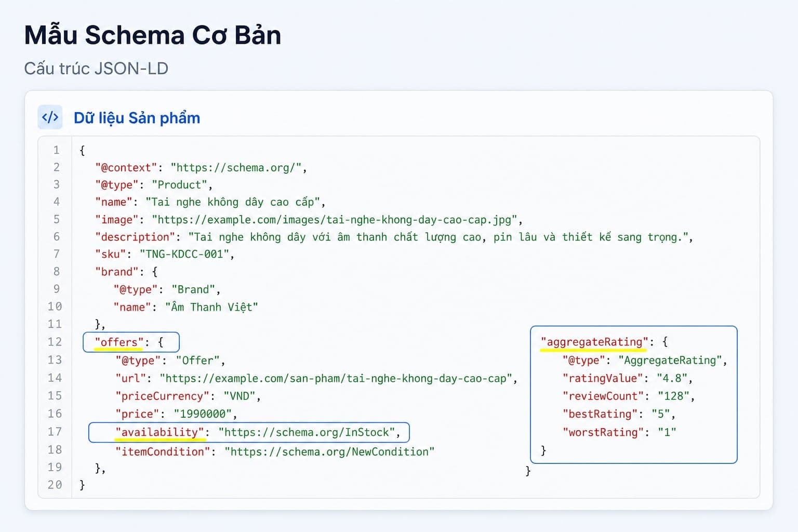Click the "image" key on line 5
The width and height of the screenshot is (798, 532).
117,220
